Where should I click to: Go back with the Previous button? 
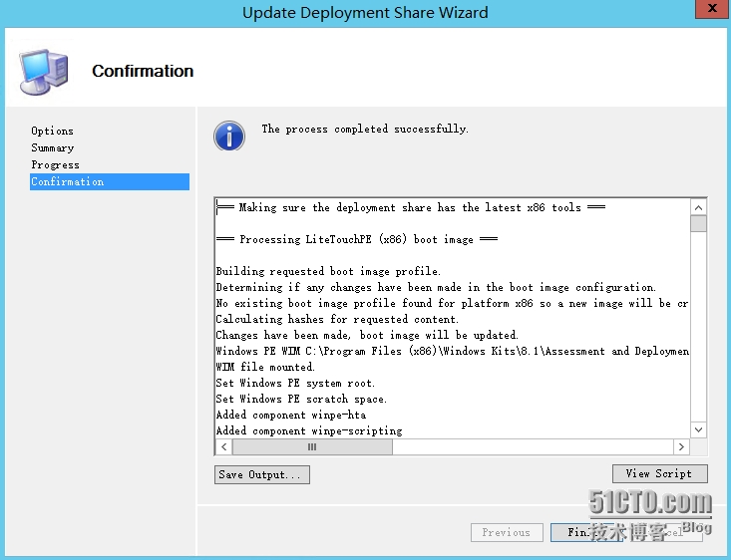(507, 532)
